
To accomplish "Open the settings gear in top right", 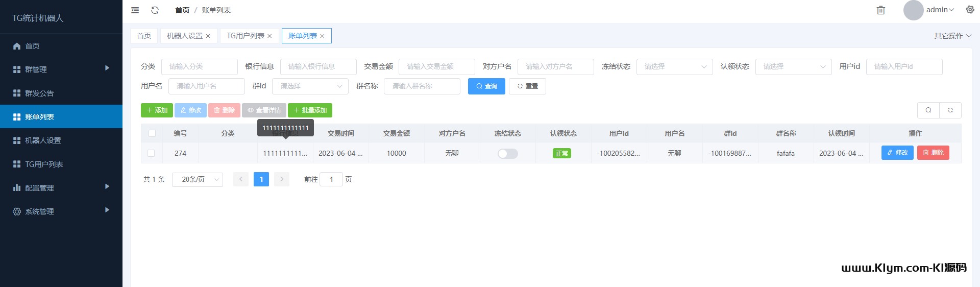I will click(x=970, y=10).
